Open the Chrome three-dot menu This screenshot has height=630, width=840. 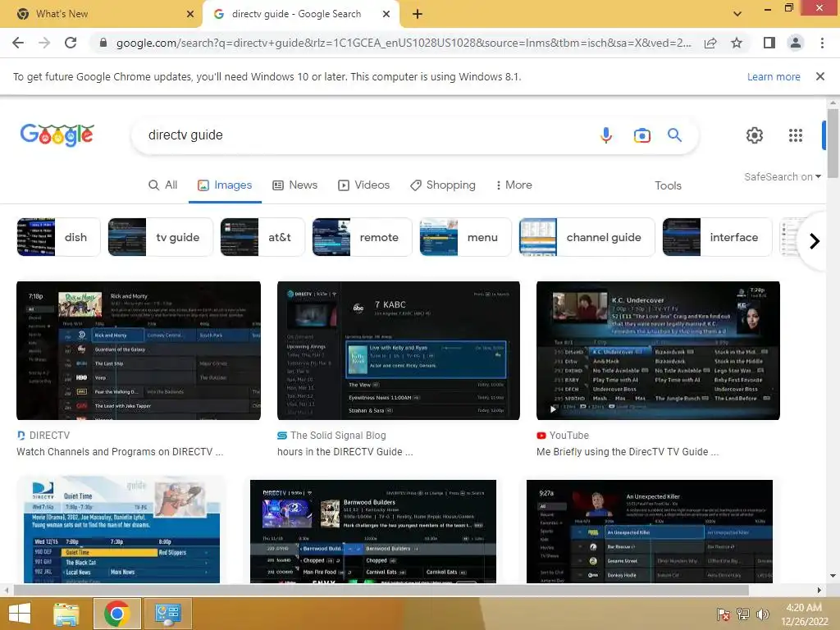(822, 43)
